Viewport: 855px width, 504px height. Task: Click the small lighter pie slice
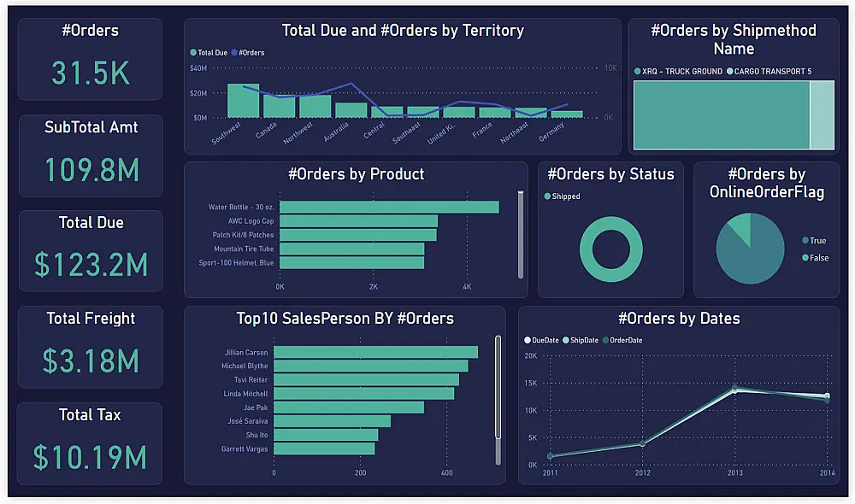pos(741,226)
